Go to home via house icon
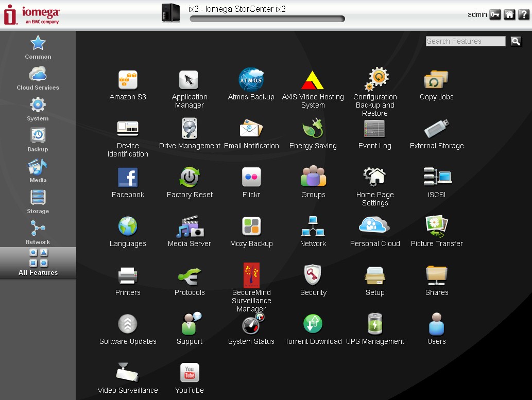Screen dimensions: 532x400 click(x=509, y=14)
